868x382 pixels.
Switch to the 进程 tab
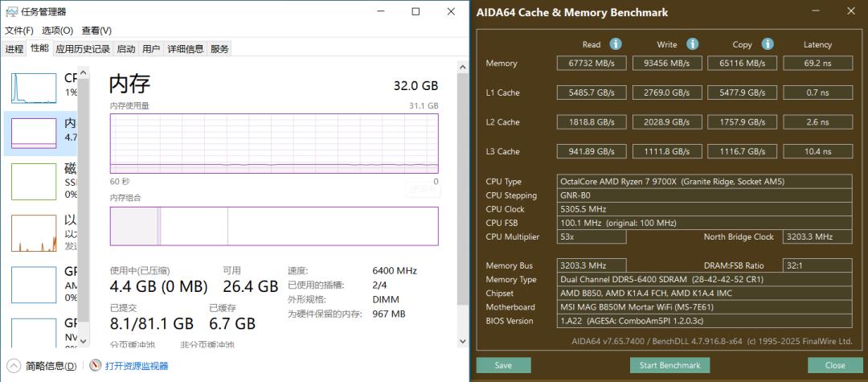click(x=14, y=49)
